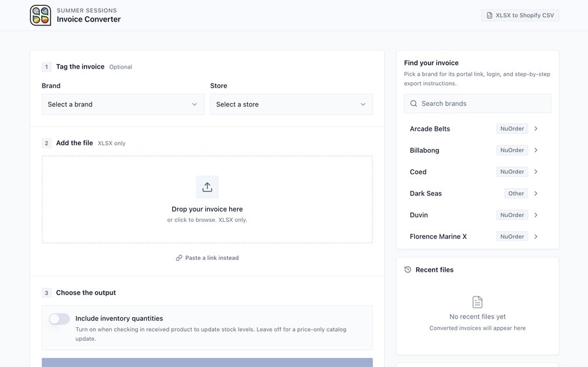Viewport: 588px width, 367px height.
Task: Click the Find your invoice heading
Action: pos(431,63)
